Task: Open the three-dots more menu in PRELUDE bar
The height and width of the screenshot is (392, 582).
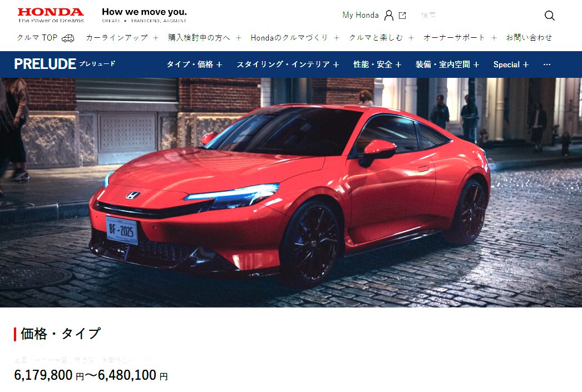Action: click(547, 64)
